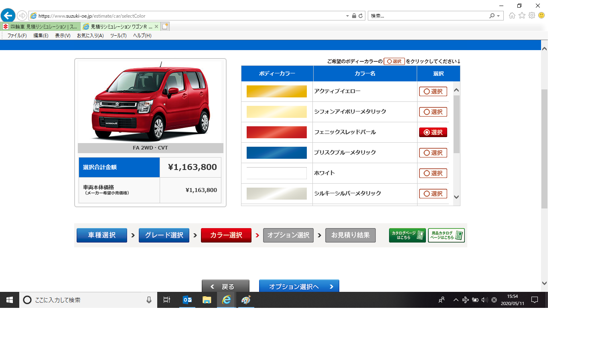Expand the search box provider dropdown
This screenshot has height=364, width=600.
click(x=499, y=16)
